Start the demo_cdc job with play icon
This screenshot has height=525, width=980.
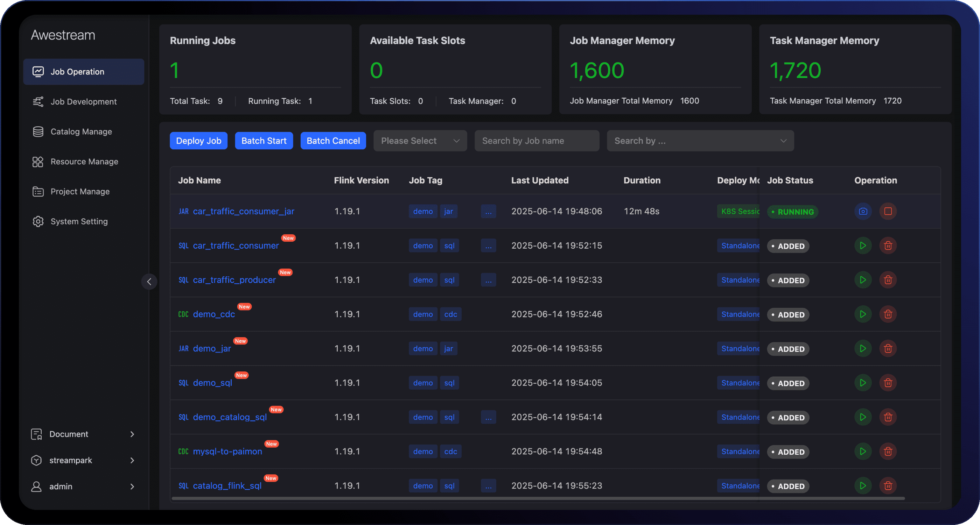pyautogui.click(x=862, y=314)
